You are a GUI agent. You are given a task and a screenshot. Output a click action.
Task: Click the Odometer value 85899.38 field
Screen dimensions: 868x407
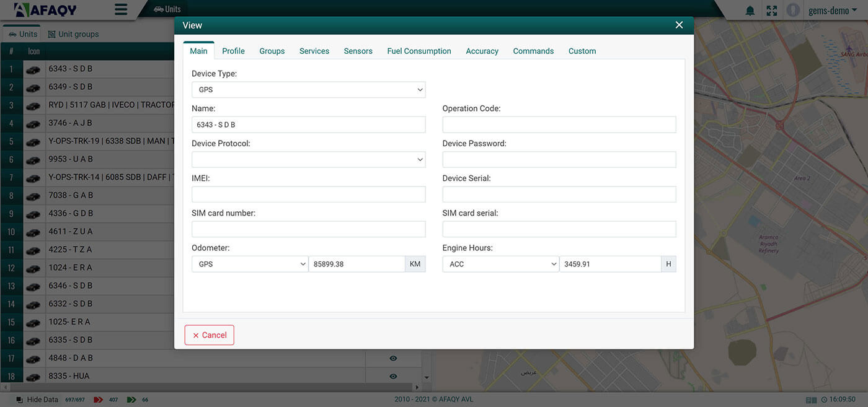tap(357, 264)
